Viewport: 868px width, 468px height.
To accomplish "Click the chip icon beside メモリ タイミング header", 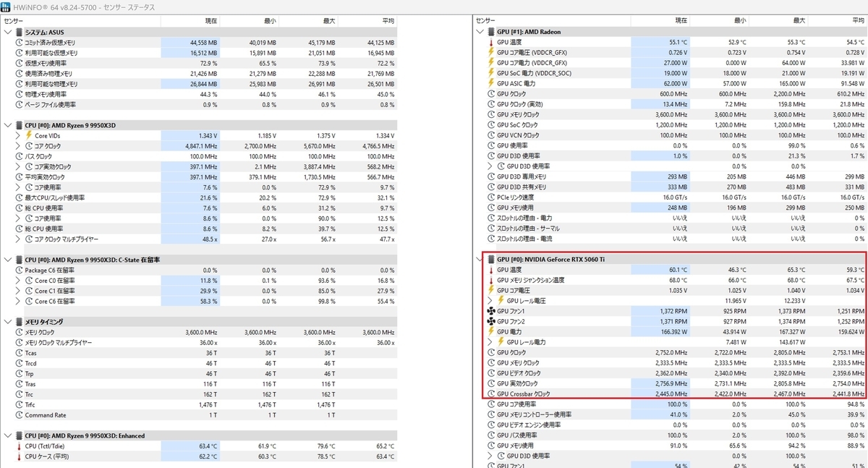I will coord(19,322).
